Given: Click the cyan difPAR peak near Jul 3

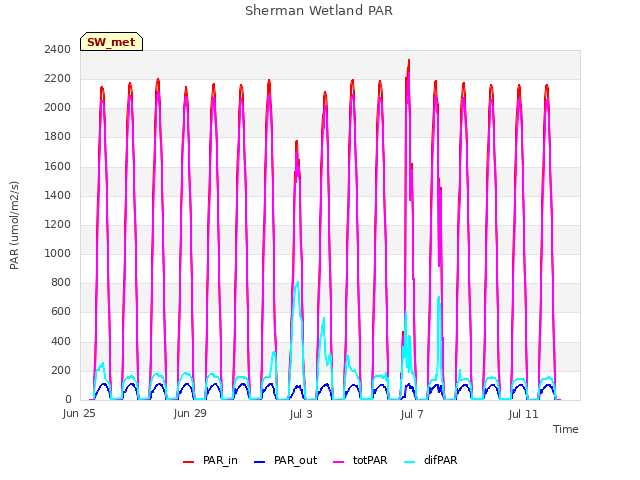Looking at the screenshot, I should [298, 282].
